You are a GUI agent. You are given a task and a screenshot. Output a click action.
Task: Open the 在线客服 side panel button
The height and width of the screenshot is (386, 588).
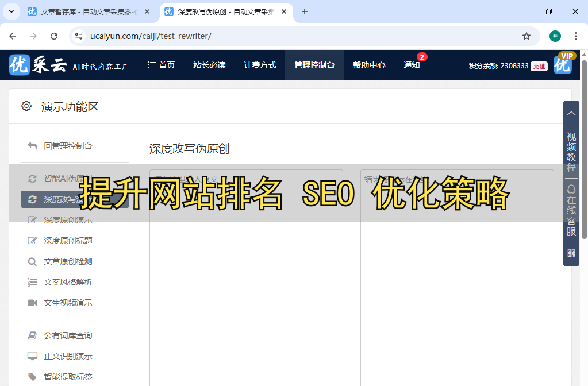pyautogui.click(x=571, y=210)
